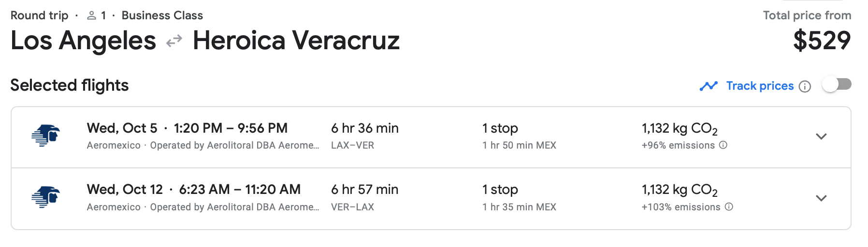Click the Aeromexico logo on Oct 5 flight
The width and height of the screenshot is (868, 247).
pyautogui.click(x=45, y=136)
